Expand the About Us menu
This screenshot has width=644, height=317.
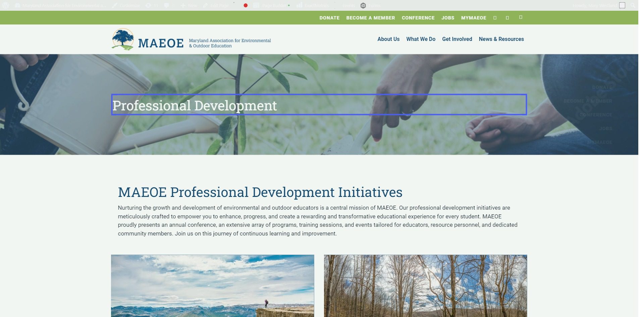388,39
